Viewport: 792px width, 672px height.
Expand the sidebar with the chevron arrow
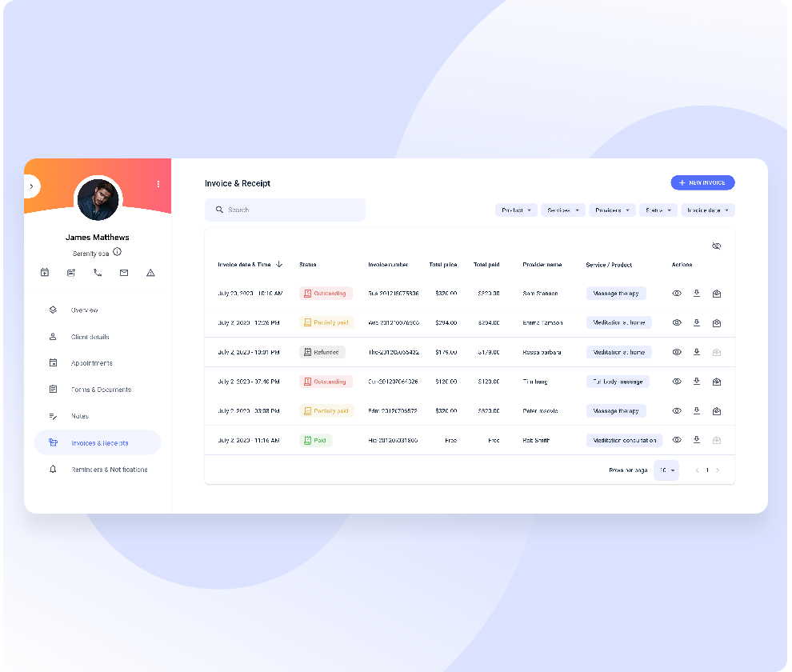(x=31, y=186)
